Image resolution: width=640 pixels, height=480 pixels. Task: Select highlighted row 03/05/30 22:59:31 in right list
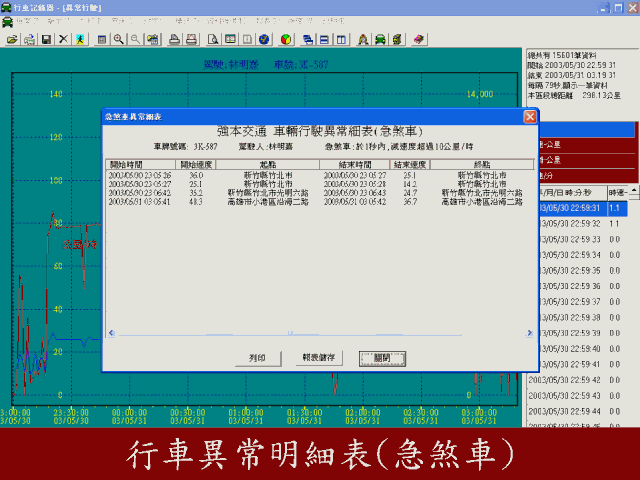(583, 208)
